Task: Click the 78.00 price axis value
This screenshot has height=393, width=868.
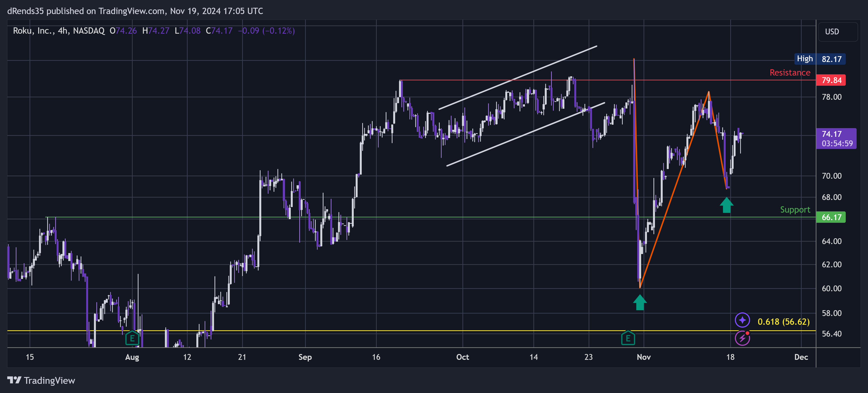Action: 832,97
